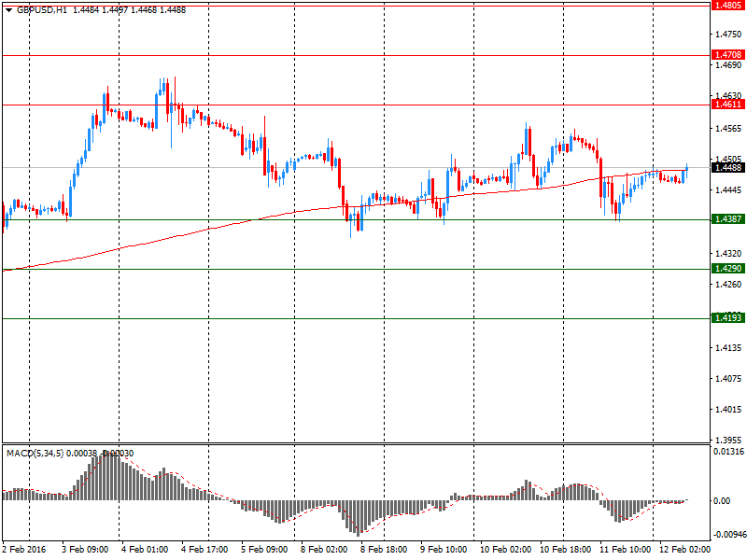Screen dimensions: 747x560
Task: Click the 1.4260 price axis value
Action: 728,285
